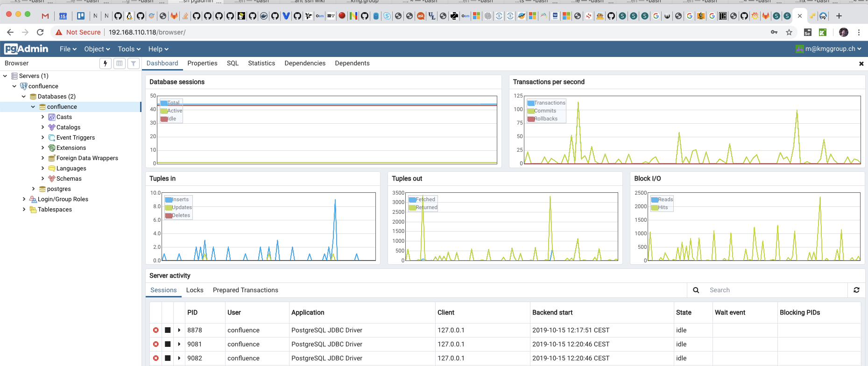Open the Tools menu
Image resolution: width=868 pixels, height=366 pixels.
129,49
